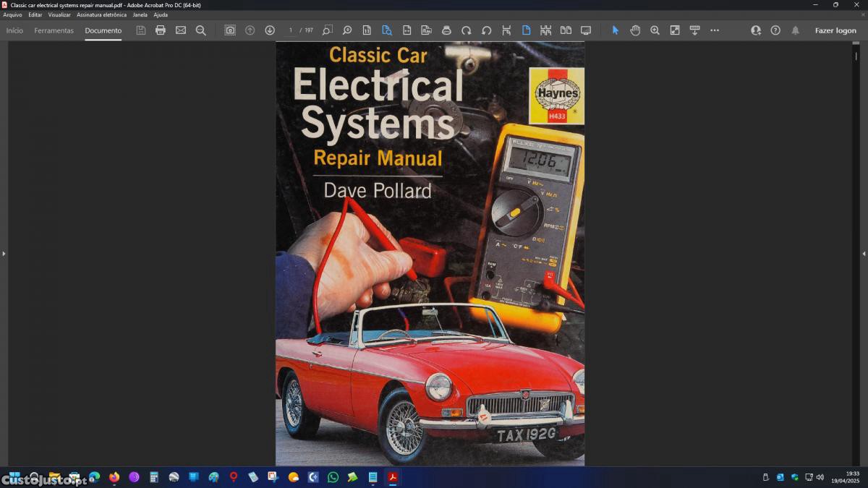This screenshot has height=488, width=868.
Task: Send file by email envelope icon
Action: 181,30
